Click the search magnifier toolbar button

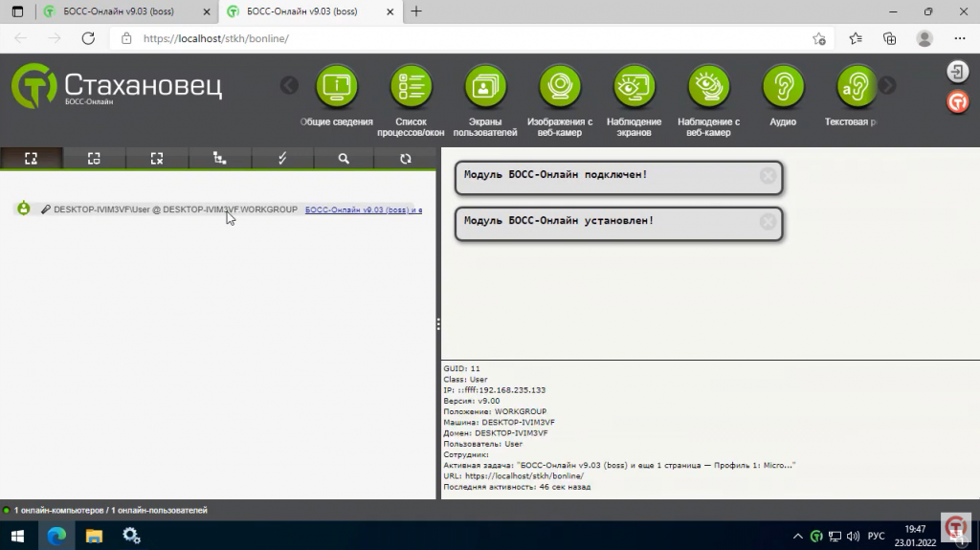(344, 158)
